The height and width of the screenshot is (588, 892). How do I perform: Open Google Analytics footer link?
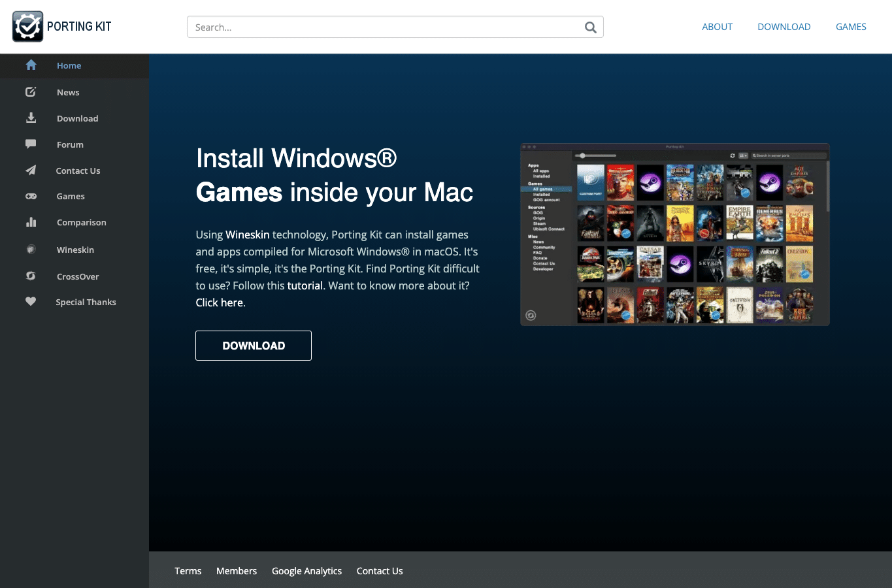pyautogui.click(x=306, y=571)
